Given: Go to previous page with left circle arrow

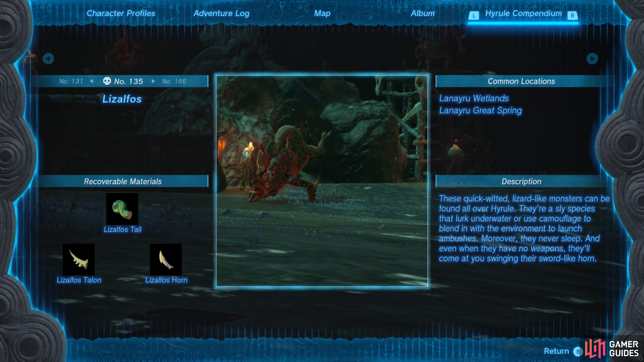Looking at the screenshot, I should point(48,59).
